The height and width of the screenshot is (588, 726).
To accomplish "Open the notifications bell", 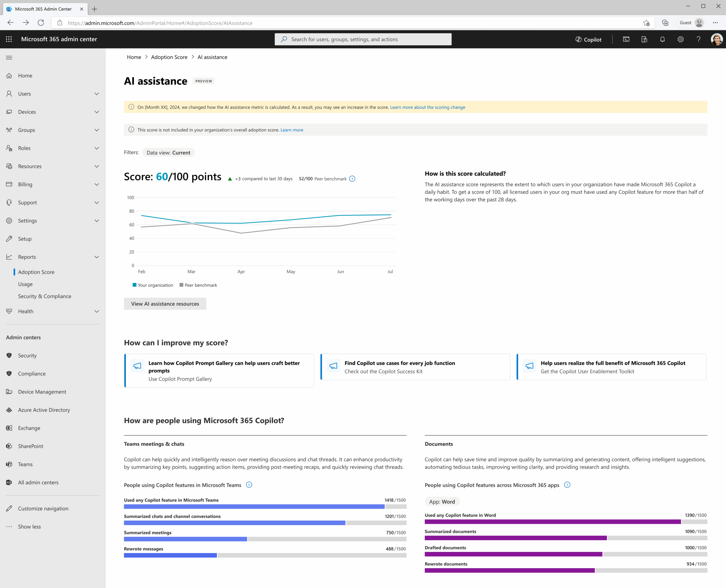I will pyautogui.click(x=662, y=39).
